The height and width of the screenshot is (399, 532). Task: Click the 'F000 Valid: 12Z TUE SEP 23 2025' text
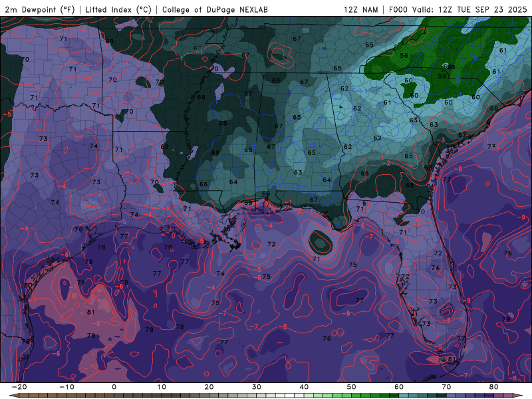click(458, 9)
